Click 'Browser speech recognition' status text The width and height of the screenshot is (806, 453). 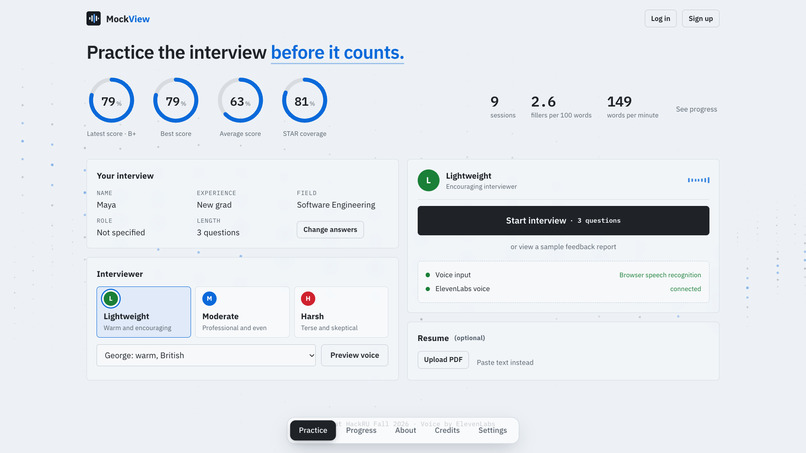[x=660, y=275]
